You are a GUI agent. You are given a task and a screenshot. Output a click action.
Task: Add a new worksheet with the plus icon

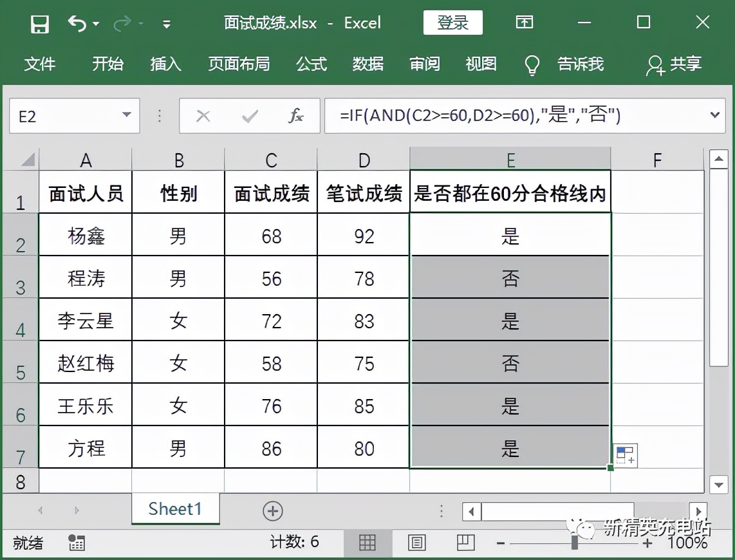(x=272, y=510)
